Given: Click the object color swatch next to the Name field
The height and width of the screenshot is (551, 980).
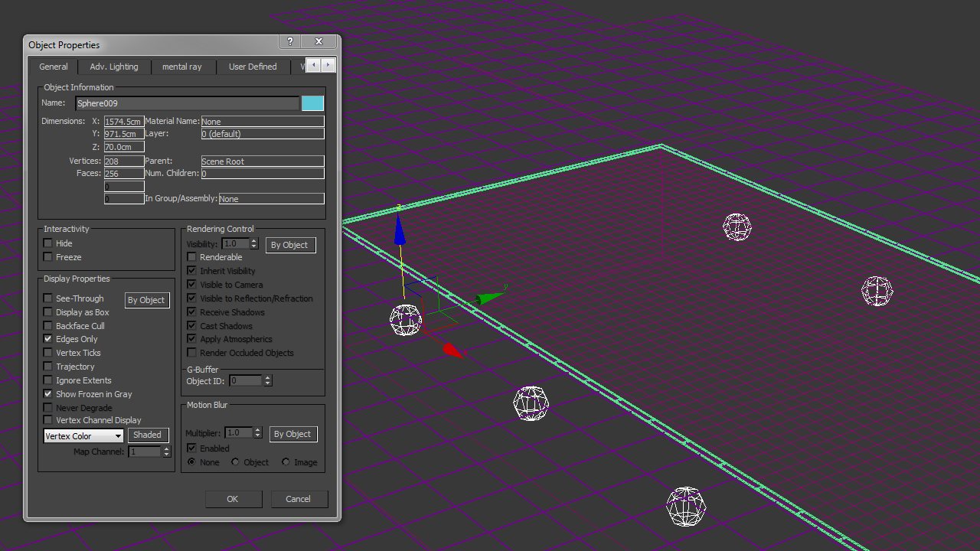Looking at the screenshot, I should click(x=312, y=103).
